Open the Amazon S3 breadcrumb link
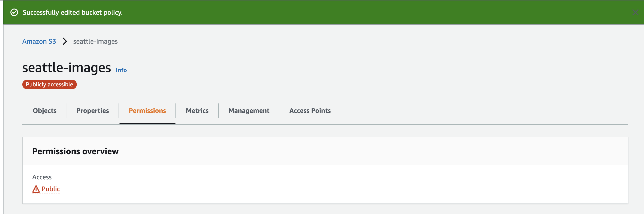This screenshot has height=214, width=644. [x=39, y=42]
